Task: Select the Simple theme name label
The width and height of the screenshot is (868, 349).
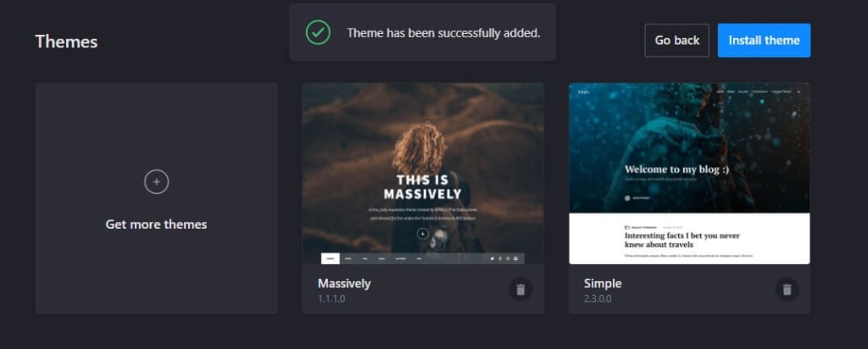Action: 603,284
